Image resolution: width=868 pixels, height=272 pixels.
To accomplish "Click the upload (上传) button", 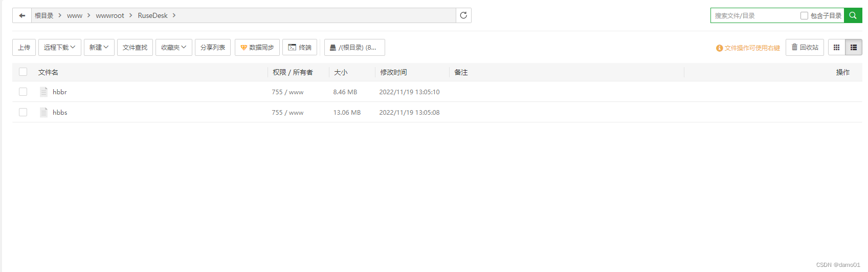I will pyautogui.click(x=24, y=47).
